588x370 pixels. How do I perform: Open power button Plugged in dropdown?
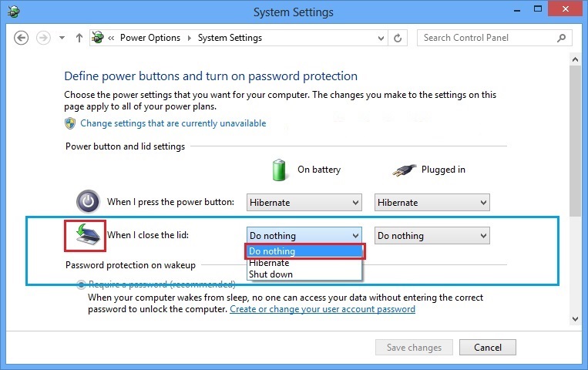tap(432, 203)
